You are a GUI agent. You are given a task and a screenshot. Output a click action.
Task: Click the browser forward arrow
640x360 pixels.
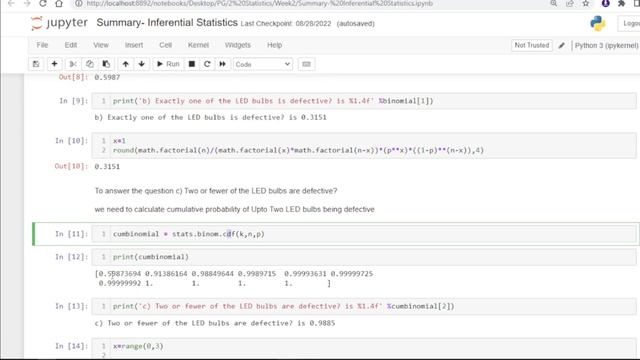27,4
